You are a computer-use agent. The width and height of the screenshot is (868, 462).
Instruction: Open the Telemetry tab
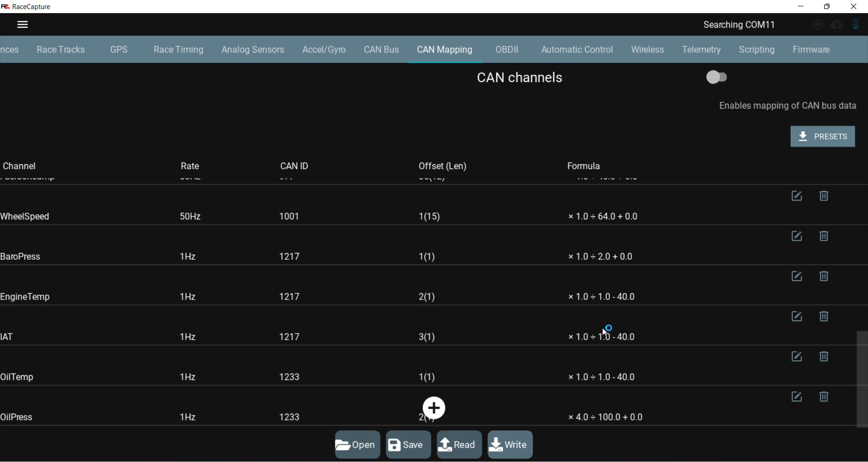coord(701,50)
